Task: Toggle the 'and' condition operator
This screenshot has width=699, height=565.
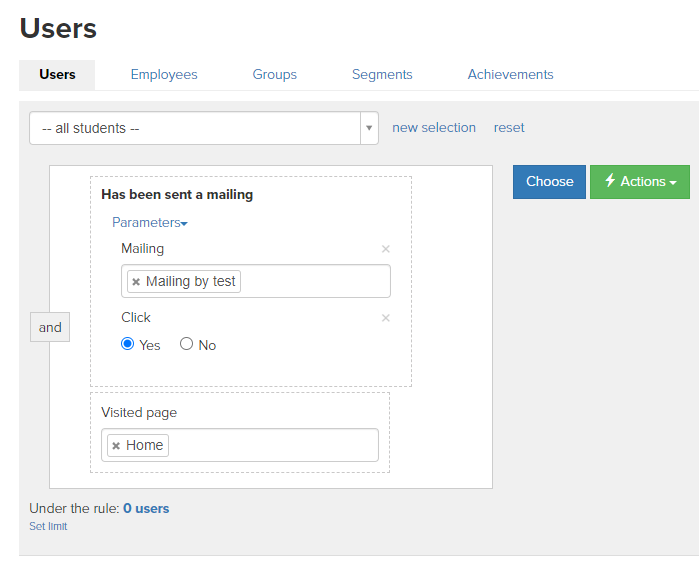Action: tap(50, 327)
